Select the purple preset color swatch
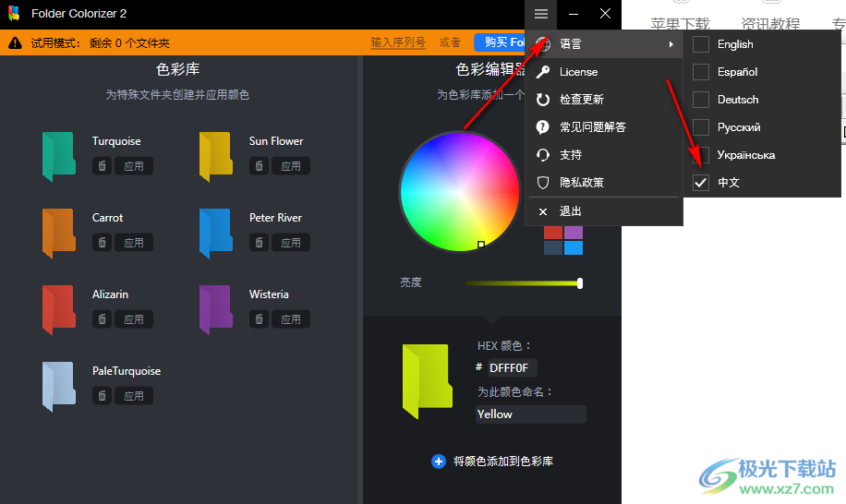The image size is (846, 504). click(x=574, y=233)
